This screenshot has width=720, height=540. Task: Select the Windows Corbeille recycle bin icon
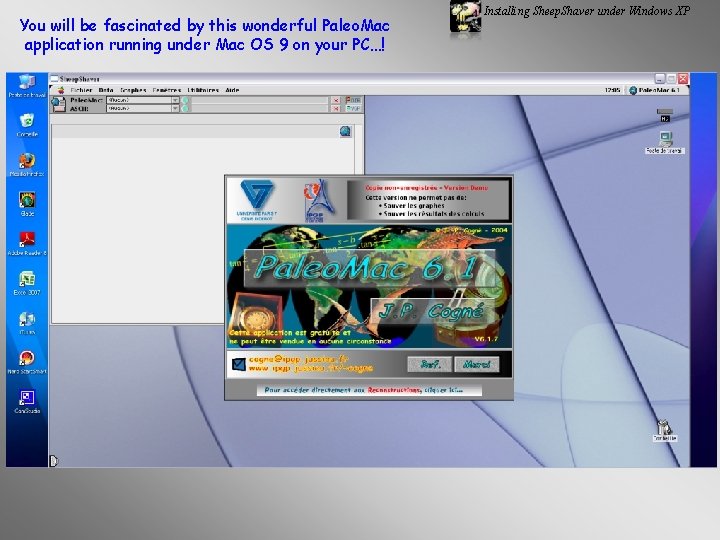[27, 125]
